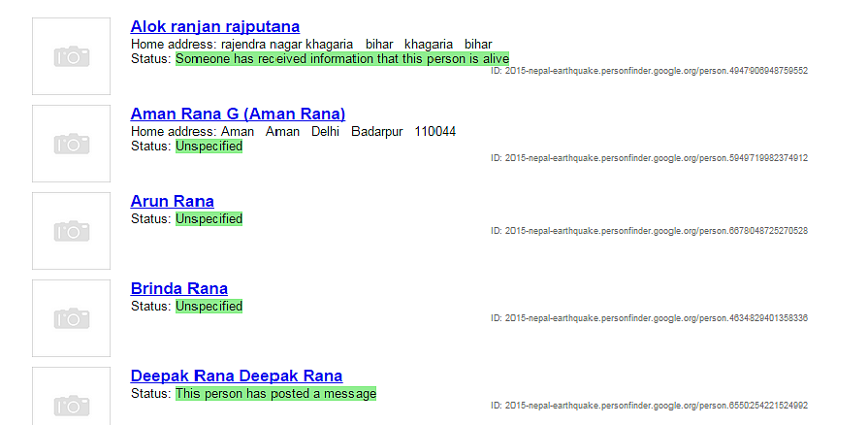868x425 pixels.
Task: Click photo placeholder beside Deepak Rana
Action: [72, 396]
